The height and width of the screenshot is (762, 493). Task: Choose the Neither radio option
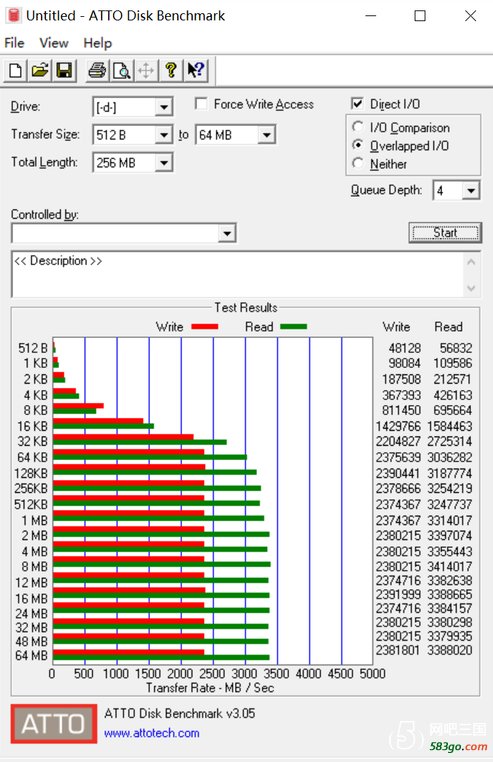(358, 163)
